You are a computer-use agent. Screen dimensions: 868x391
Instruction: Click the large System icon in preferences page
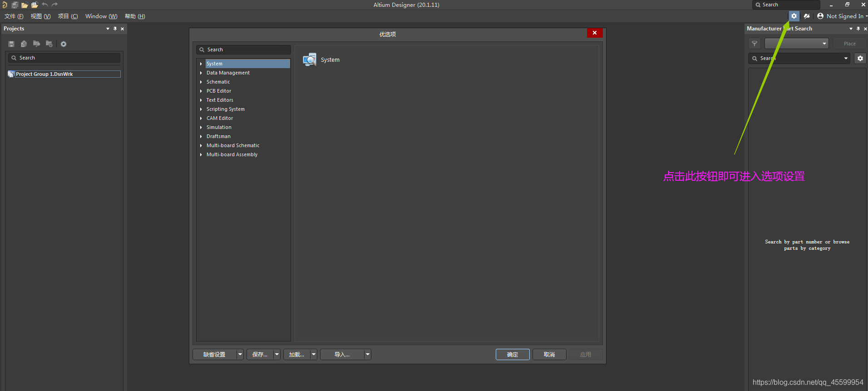coord(310,59)
